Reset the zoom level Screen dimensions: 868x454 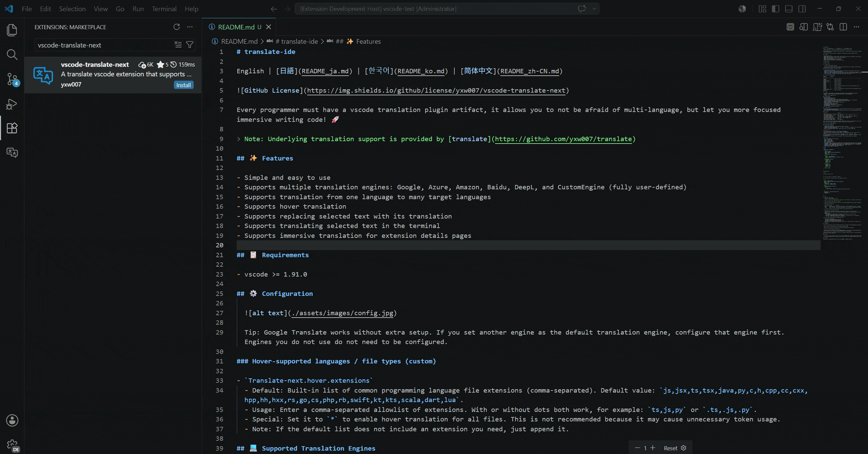(670, 448)
